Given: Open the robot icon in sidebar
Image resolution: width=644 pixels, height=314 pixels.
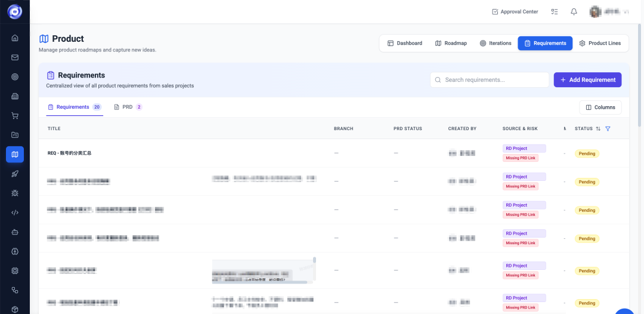Looking at the screenshot, I should click(x=15, y=232).
